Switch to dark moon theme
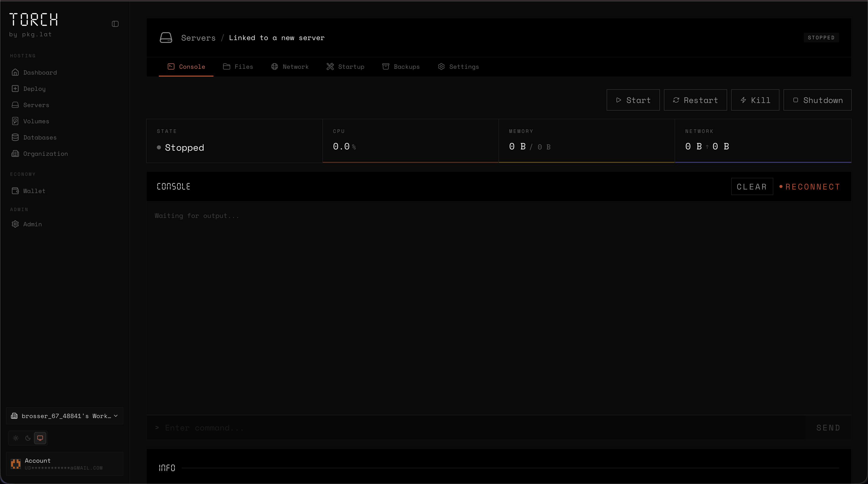This screenshot has height=484, width=868. pos(28,438)
